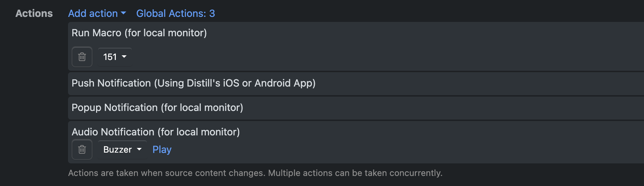Screen dimensions: 644x186
Task: Click the caret arrow beside Add action
Action: pos(123,13)
